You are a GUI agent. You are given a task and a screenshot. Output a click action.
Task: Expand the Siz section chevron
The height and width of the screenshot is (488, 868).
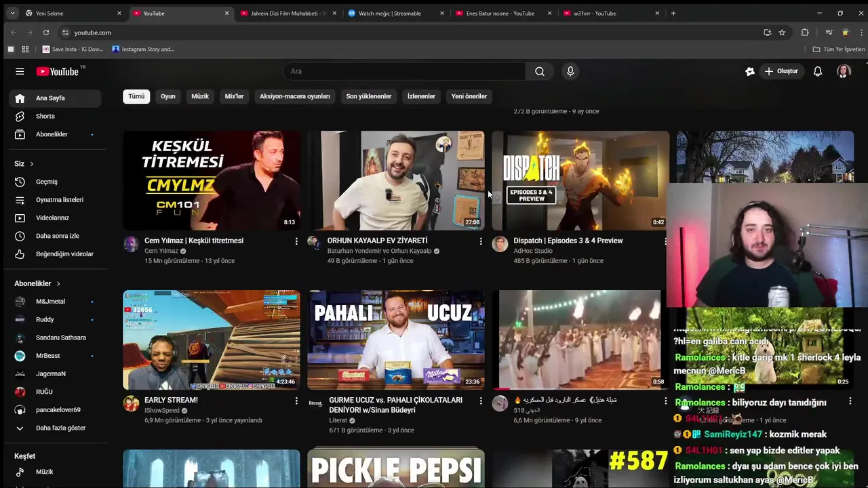31,164
